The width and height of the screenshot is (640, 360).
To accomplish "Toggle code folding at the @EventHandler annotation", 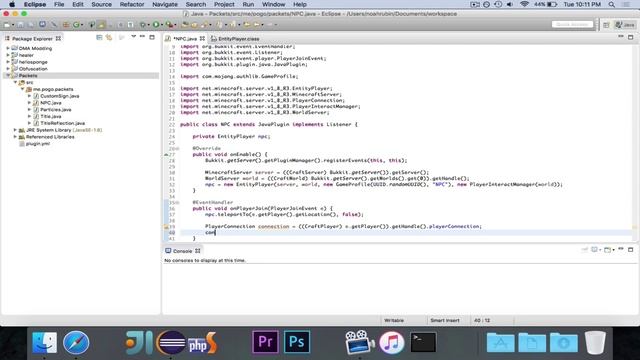I will pyautogui.click(x=177, y=202).
